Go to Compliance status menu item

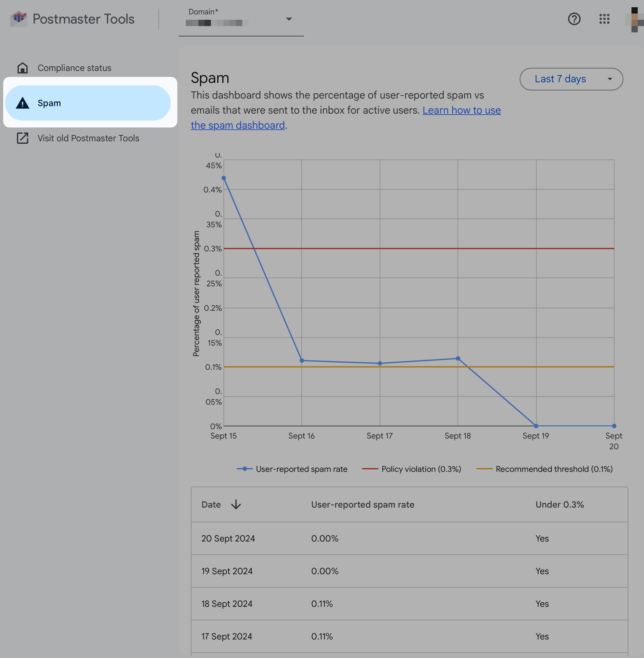(74, 68)
